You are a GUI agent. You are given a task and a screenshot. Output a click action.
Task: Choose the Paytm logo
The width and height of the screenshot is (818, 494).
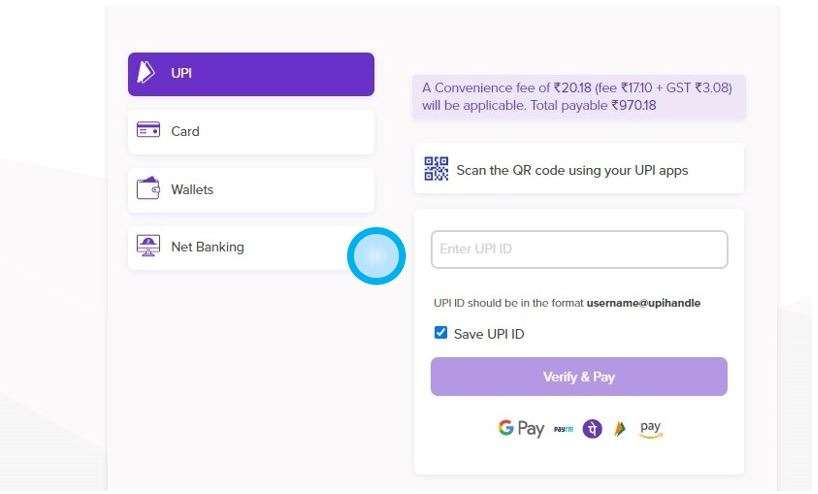(563, 430)
